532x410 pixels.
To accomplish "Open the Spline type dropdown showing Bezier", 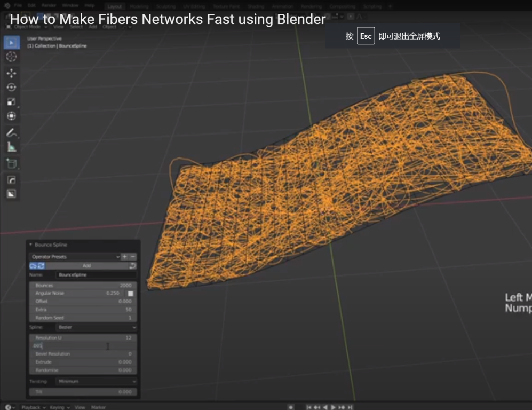I will (97, 327).
